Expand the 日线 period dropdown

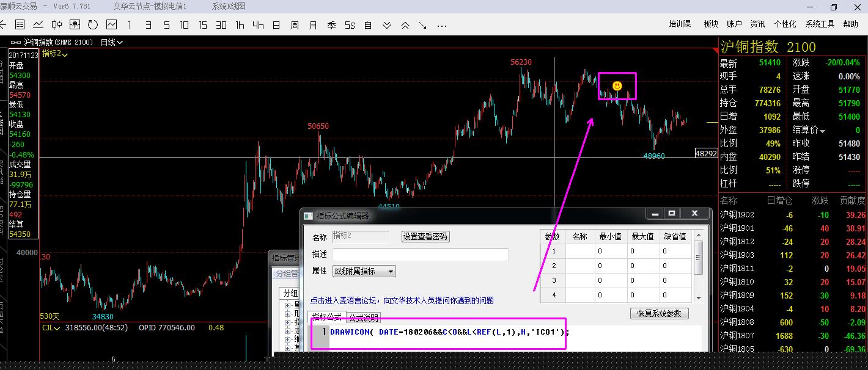[x=112, y=42]
